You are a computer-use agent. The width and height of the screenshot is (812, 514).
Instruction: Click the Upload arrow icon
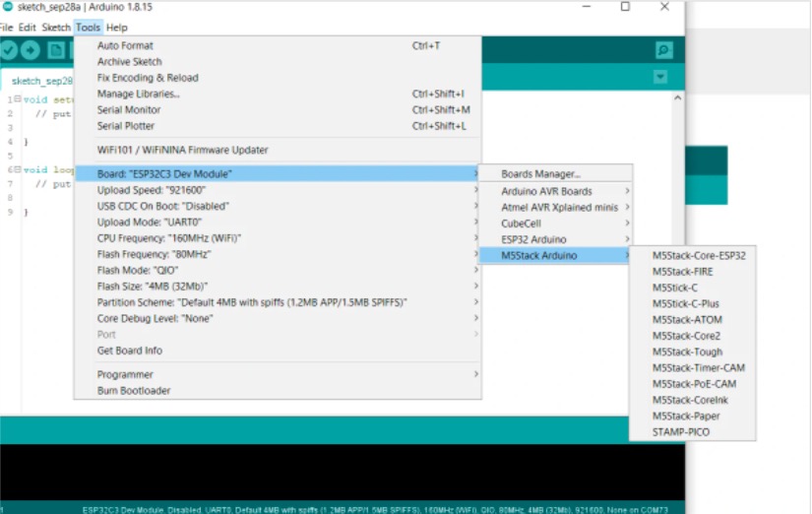(x=31, y=50)
